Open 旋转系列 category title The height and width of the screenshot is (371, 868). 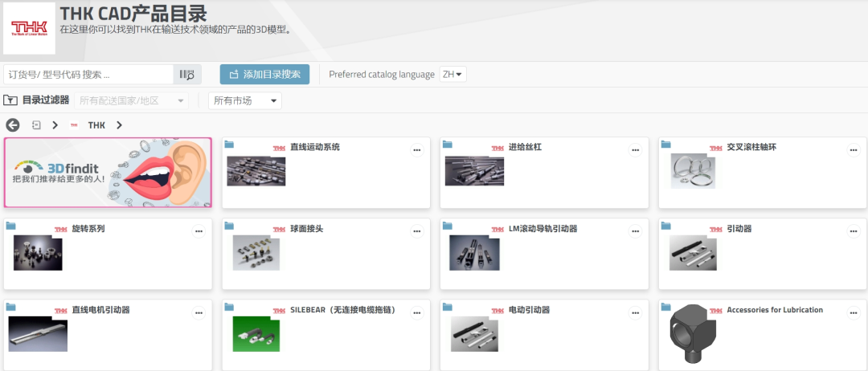point(88,228)
